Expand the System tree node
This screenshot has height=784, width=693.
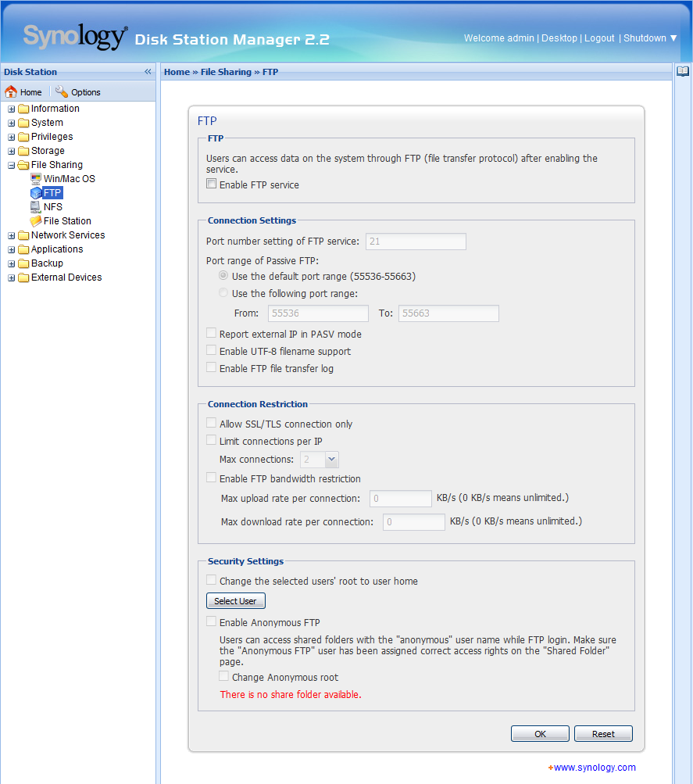click(x=11, y=123)
